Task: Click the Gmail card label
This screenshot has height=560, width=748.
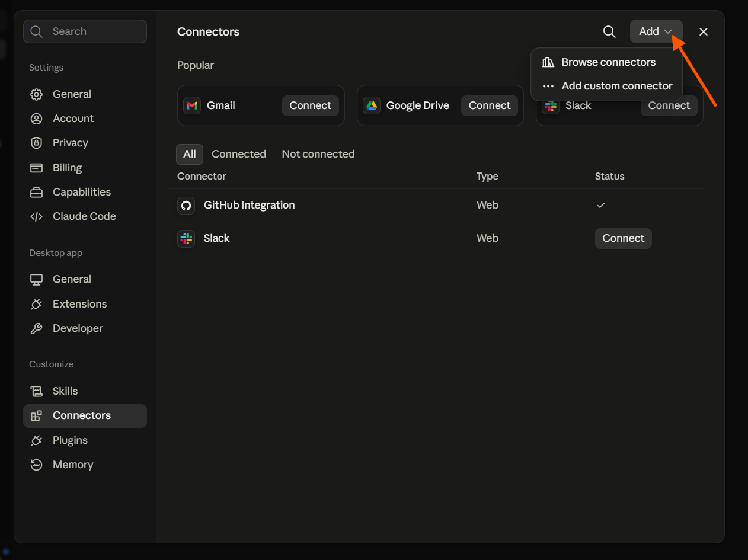Action: coord(220,105)
